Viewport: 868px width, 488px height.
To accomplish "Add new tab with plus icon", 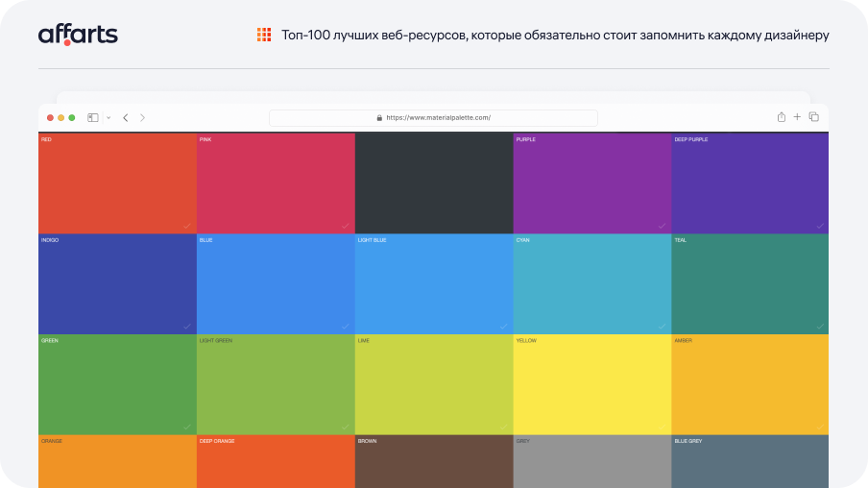I will pos(797,117).
